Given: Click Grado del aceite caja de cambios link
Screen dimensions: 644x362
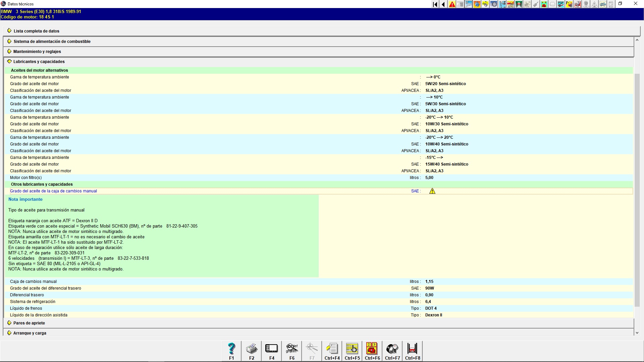Looking at the screenshot, I should click(x=53, y=191).
